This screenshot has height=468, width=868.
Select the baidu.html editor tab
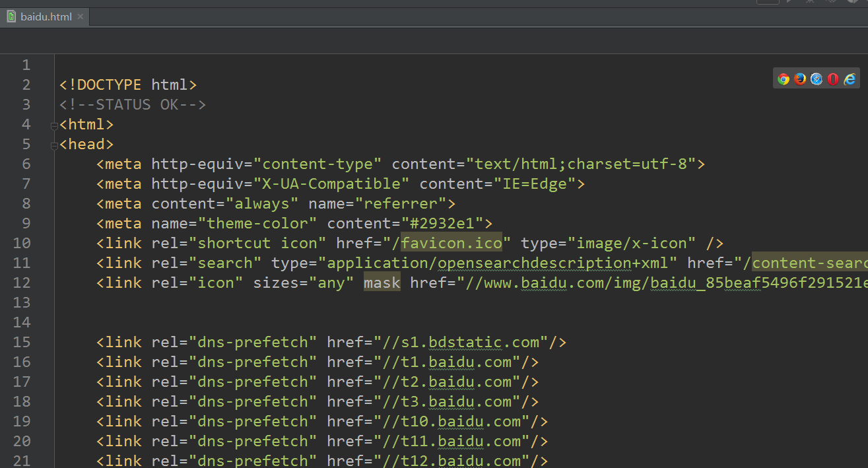(x=45, y=17)
